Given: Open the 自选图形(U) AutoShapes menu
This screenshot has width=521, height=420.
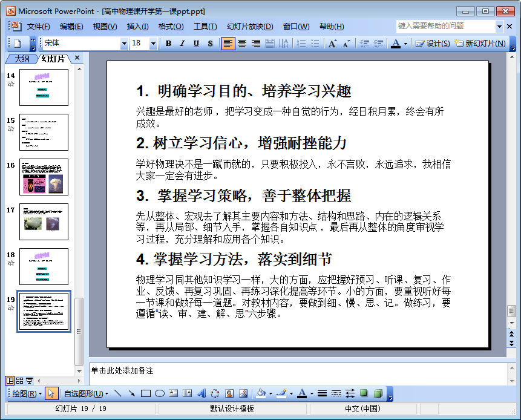Looking at the screenshot, I should click(x=87, y=394).
